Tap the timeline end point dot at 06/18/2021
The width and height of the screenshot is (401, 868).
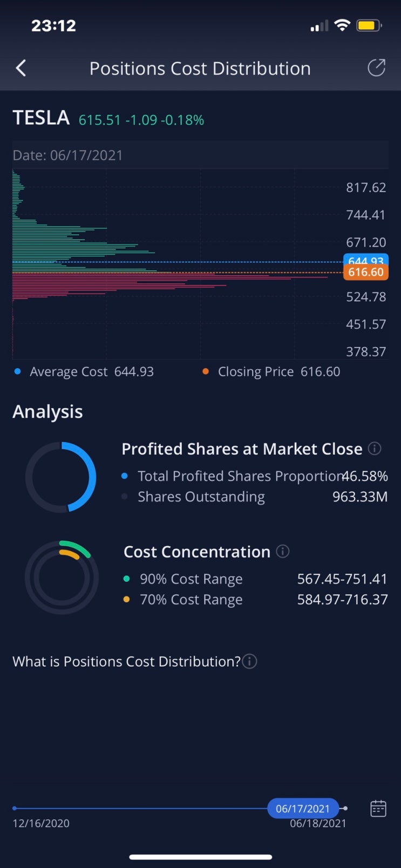click(345, 809)
